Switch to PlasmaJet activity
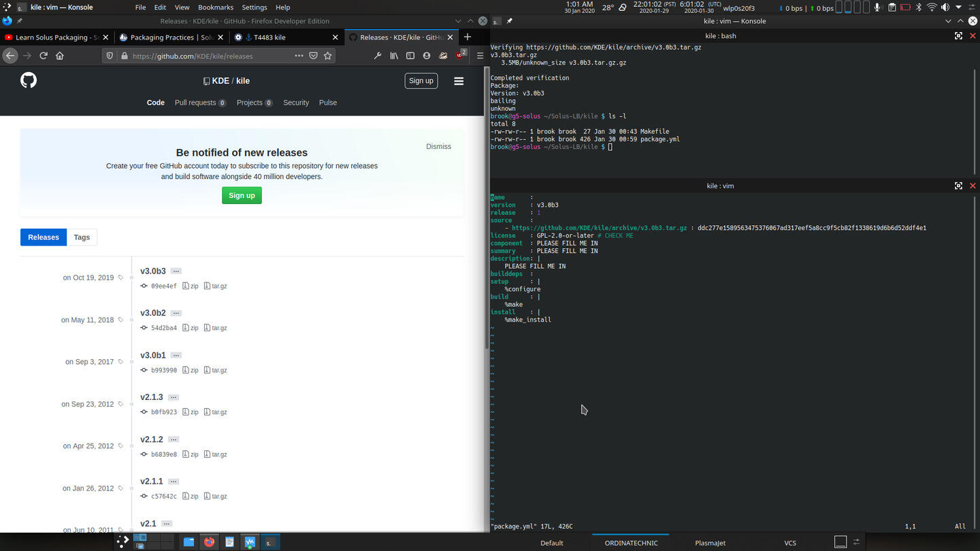Screen dimensions: 980x551 tap(710, 543)
